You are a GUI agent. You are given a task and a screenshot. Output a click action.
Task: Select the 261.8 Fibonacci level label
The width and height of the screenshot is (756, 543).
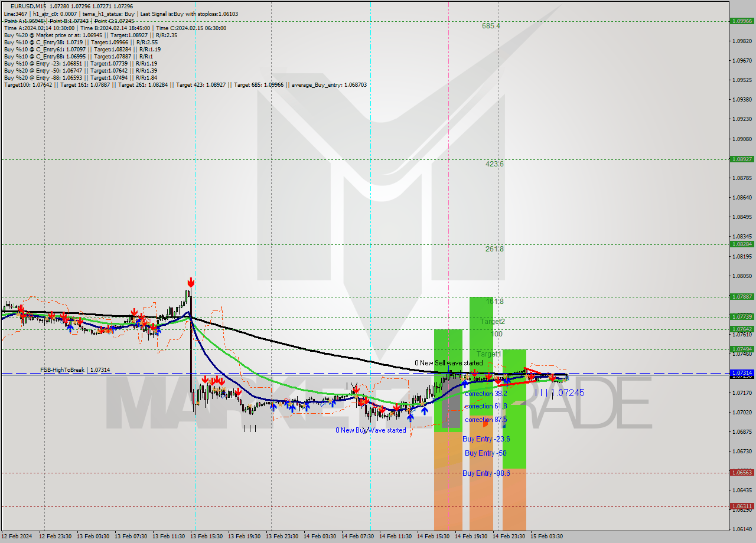[x=494, y=249]
